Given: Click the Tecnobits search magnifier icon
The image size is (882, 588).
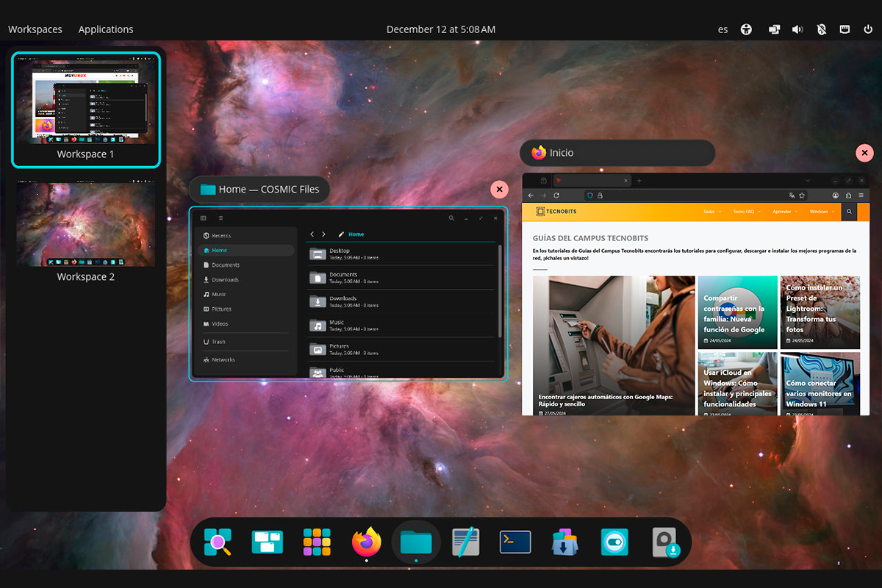Looking at the screenshot, I should pyautogui.click(x=849, y=211).
